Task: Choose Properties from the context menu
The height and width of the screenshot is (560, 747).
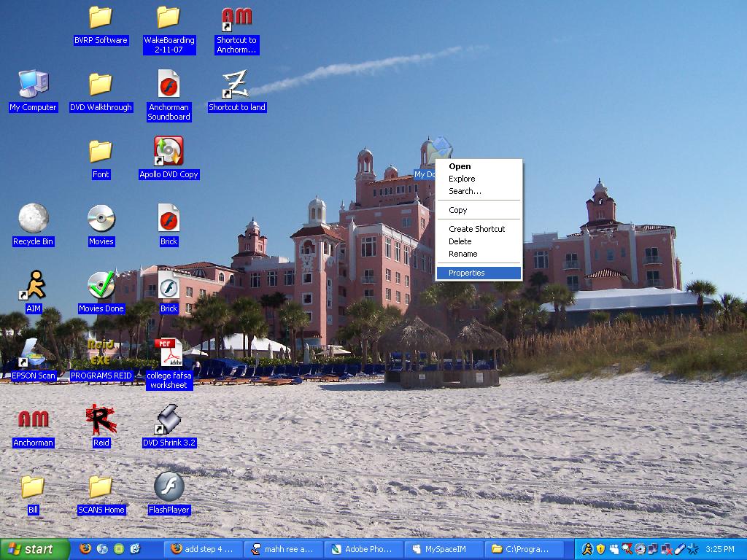Action: (479, 273)
